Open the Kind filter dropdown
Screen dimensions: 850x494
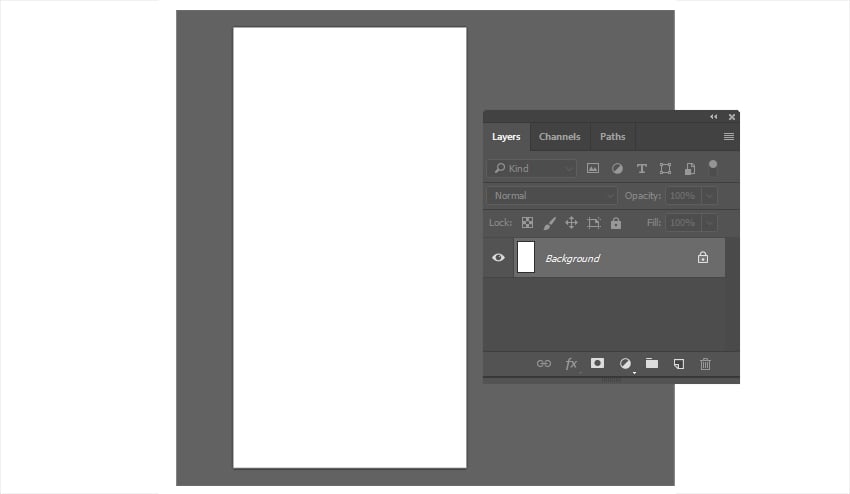pyautogui.click(x=532, y=168)
